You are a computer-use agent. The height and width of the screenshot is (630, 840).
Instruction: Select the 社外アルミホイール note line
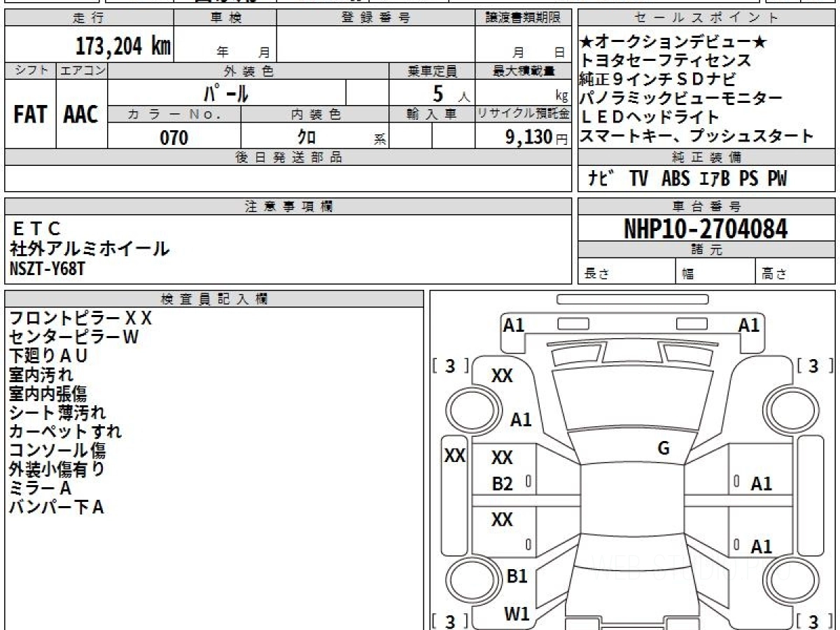click(x=90, y=248)
